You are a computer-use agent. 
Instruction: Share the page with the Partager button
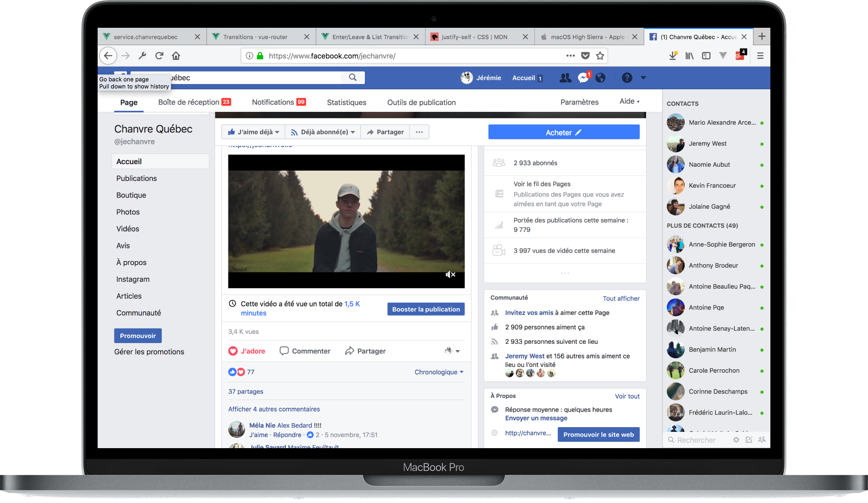(385, 132)
